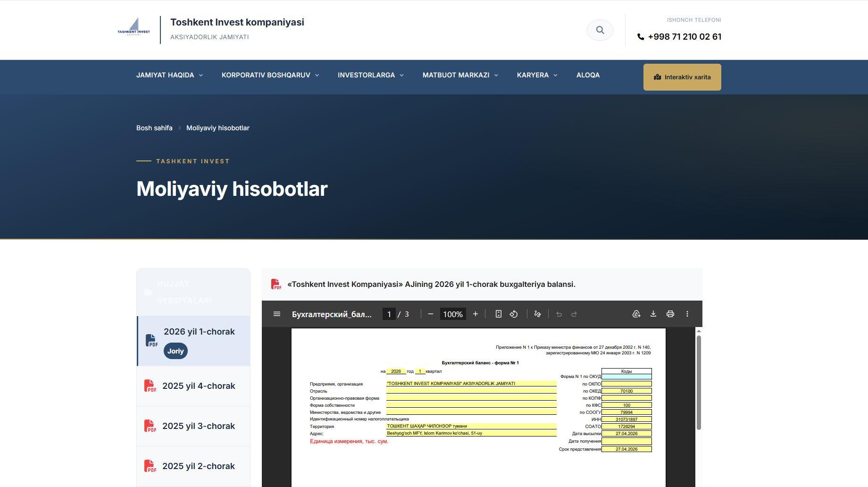Print the PDF document
The image size is (868, 487).
tap(670, 314)
